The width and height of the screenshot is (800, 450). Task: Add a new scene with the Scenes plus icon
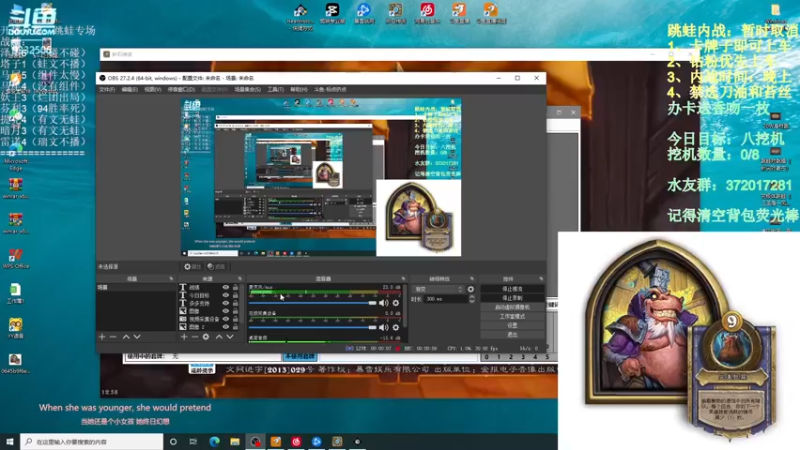tap(102, 337)
